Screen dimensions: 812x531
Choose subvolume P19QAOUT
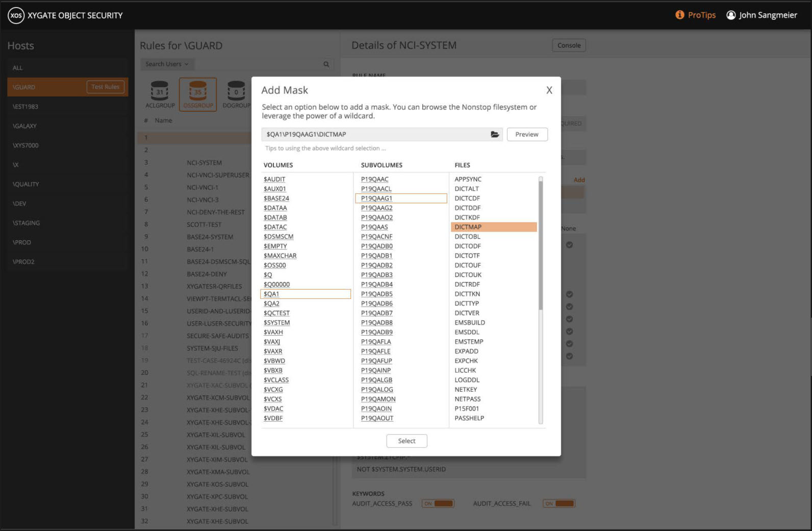[x=377, y=418]
